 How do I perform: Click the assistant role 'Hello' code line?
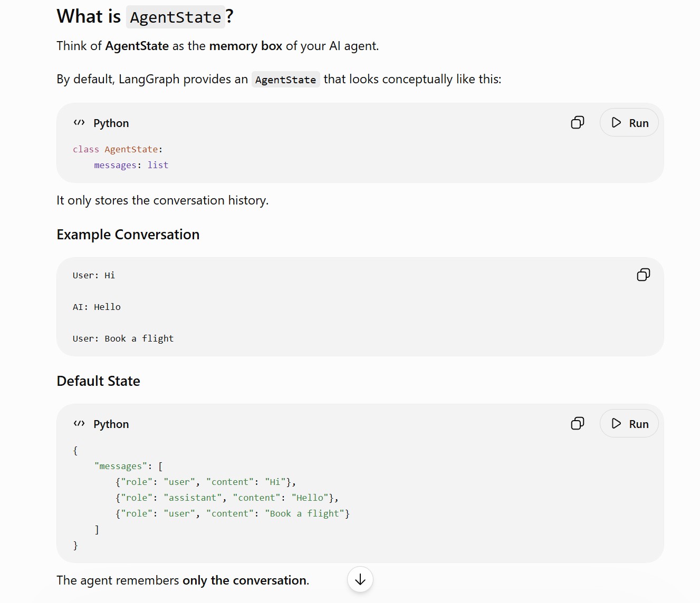click(227, 498)
